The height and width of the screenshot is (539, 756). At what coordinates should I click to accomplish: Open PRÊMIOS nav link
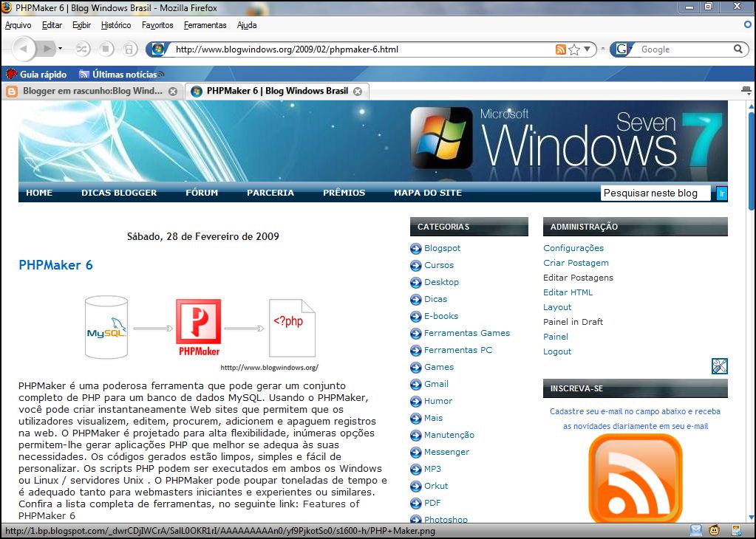point(344,193)
